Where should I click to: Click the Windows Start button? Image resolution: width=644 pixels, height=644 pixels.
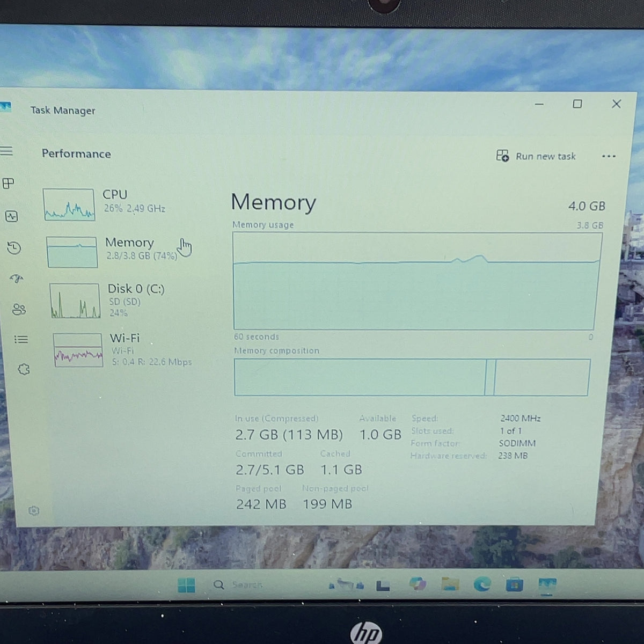[x=186, y=585]
